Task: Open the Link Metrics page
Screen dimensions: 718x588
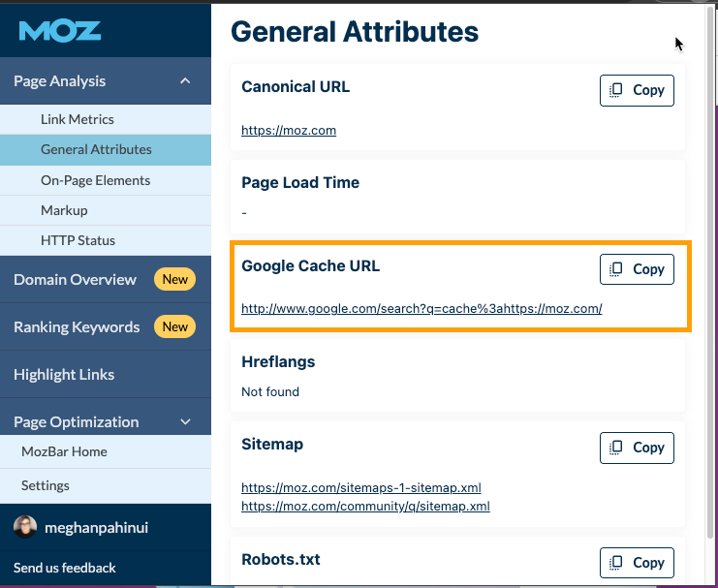Action: tap(78, 119)
